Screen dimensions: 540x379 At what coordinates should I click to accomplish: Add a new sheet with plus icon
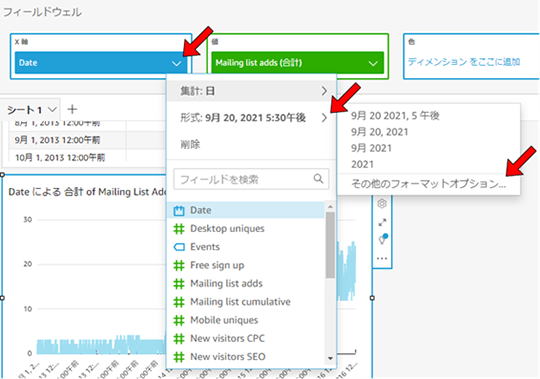click(x=72, y=109)
